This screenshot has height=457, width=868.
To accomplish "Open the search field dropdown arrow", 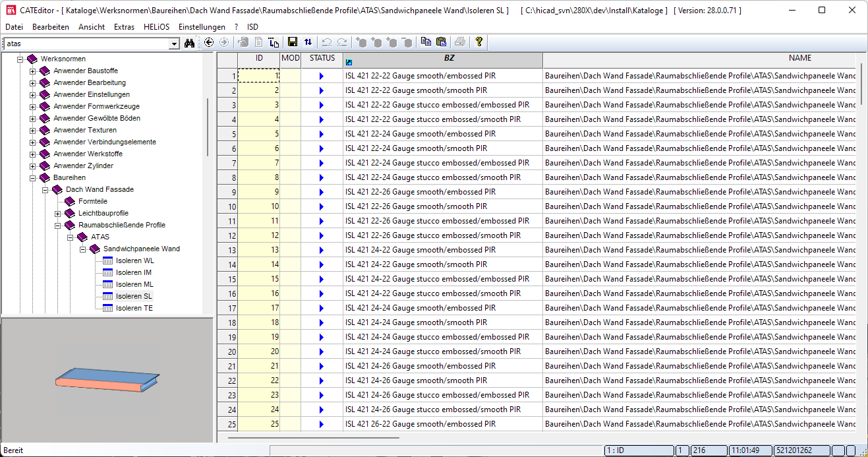I will tap(174, 44).
